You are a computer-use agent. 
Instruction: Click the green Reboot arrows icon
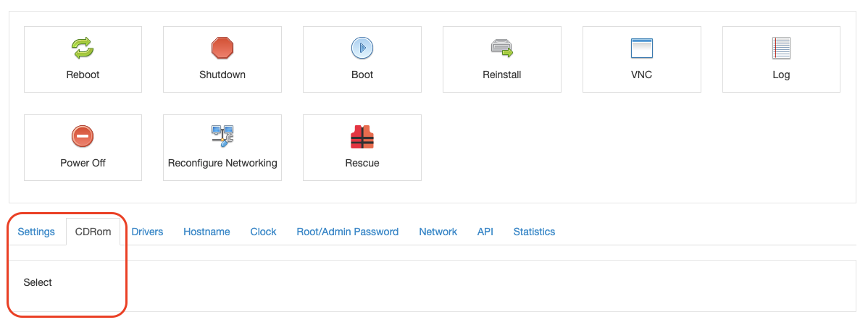pyautogui.click(x=83, y=48)
